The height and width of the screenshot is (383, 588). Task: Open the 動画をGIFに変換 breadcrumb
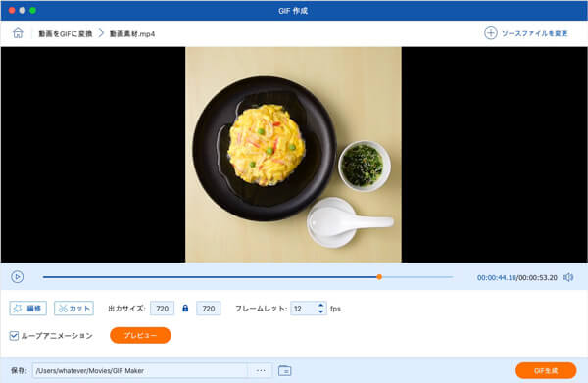pos(66,33)
